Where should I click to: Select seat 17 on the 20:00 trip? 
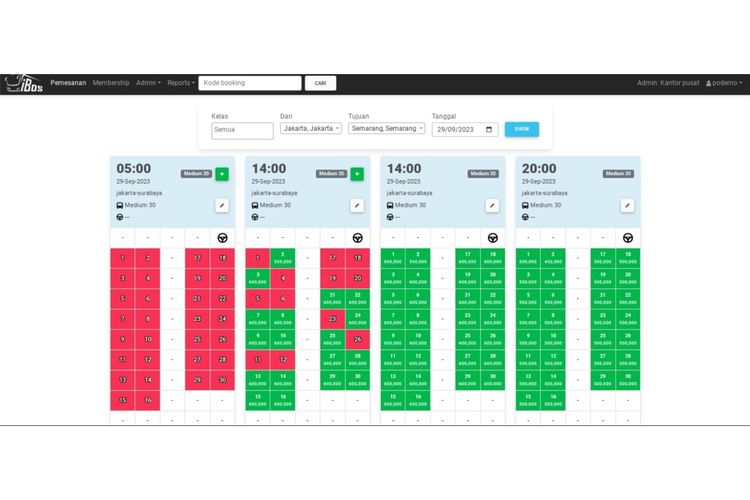point(603,258)
